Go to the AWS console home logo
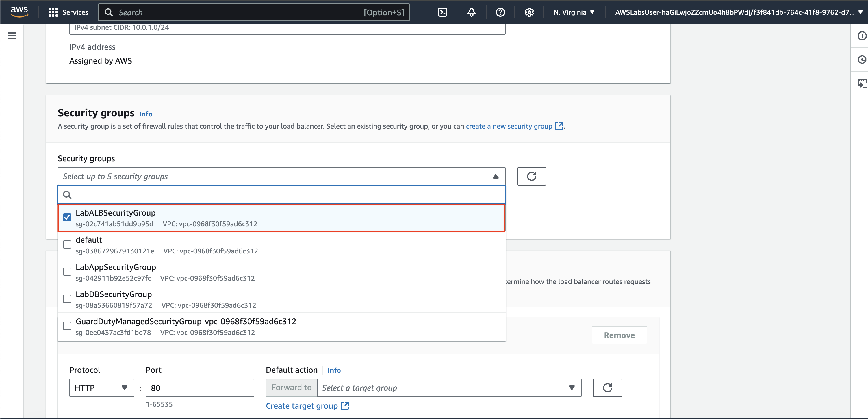Viewport: 868px width, 419px height. pos(19,12)
